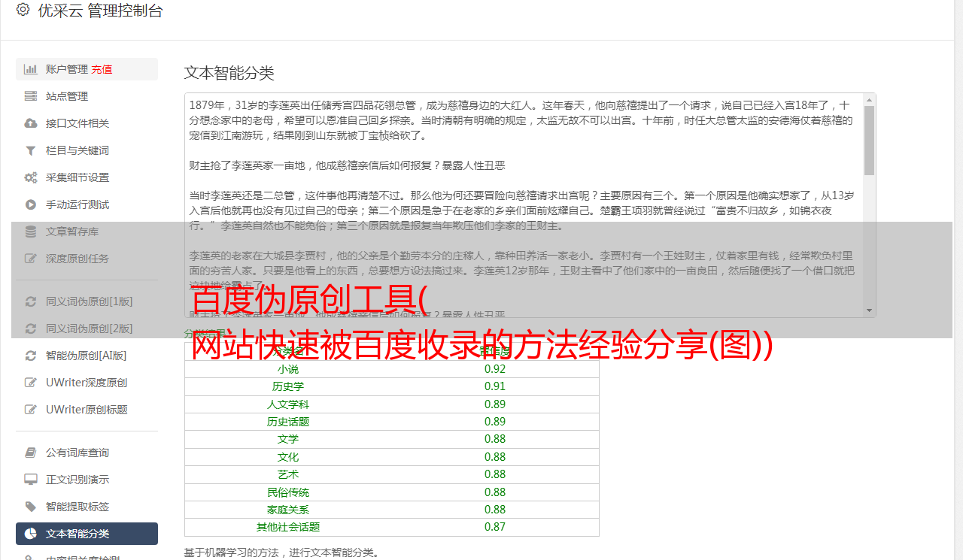Click the book icon for 公有词库查询
Image resolution: width=963 pixels, height=560 pixels.
[x=31, y=453]
